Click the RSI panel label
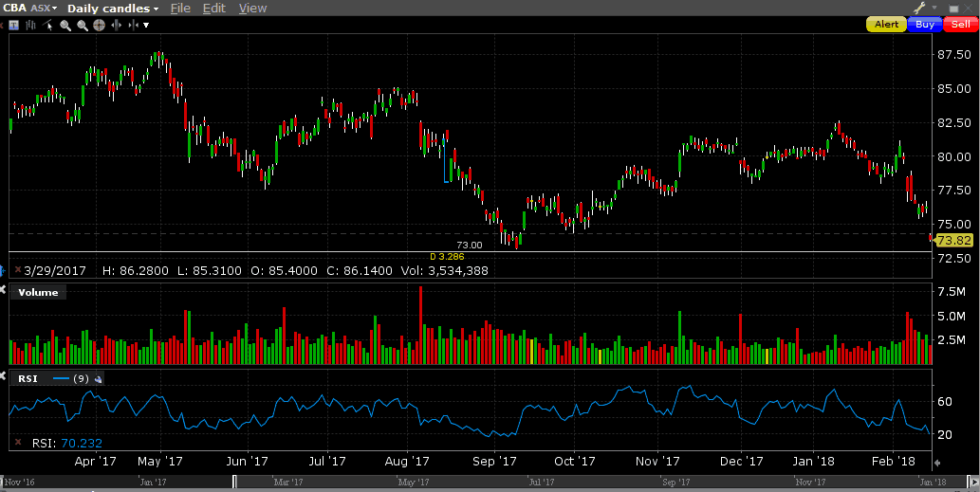Viewport: 980px width, 492px height. tap(28, 378)
